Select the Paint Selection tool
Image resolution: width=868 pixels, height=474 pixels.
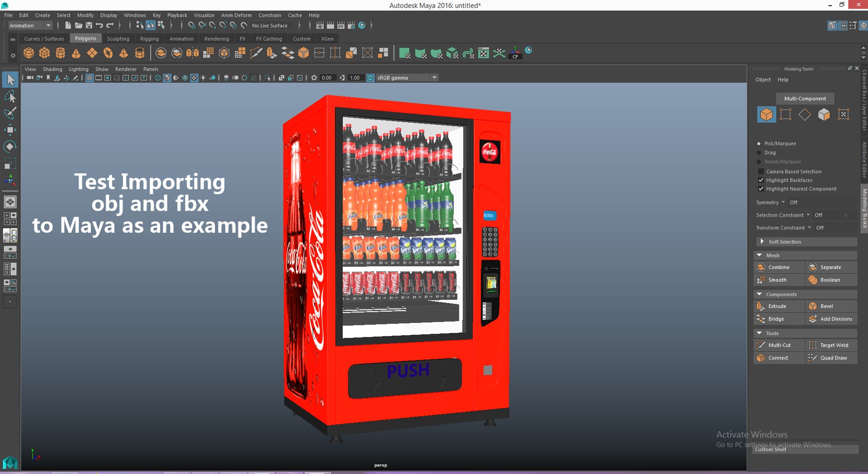[10, 113]
